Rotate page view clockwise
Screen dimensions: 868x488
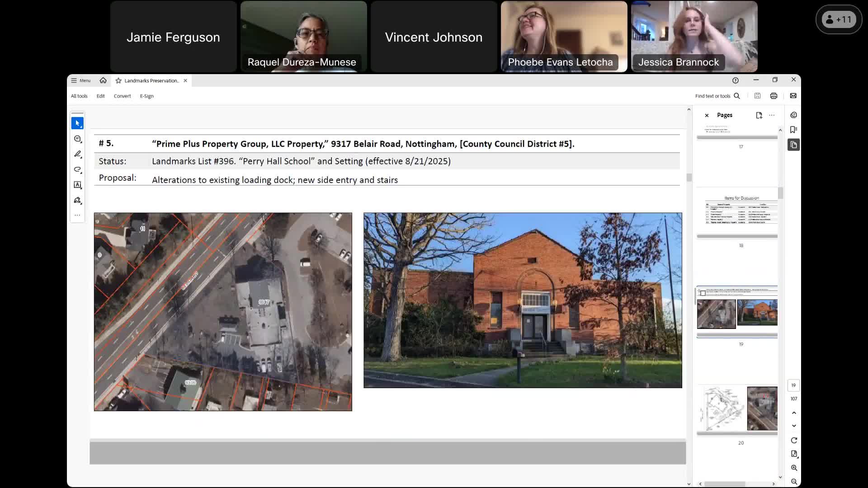[794, 440]
